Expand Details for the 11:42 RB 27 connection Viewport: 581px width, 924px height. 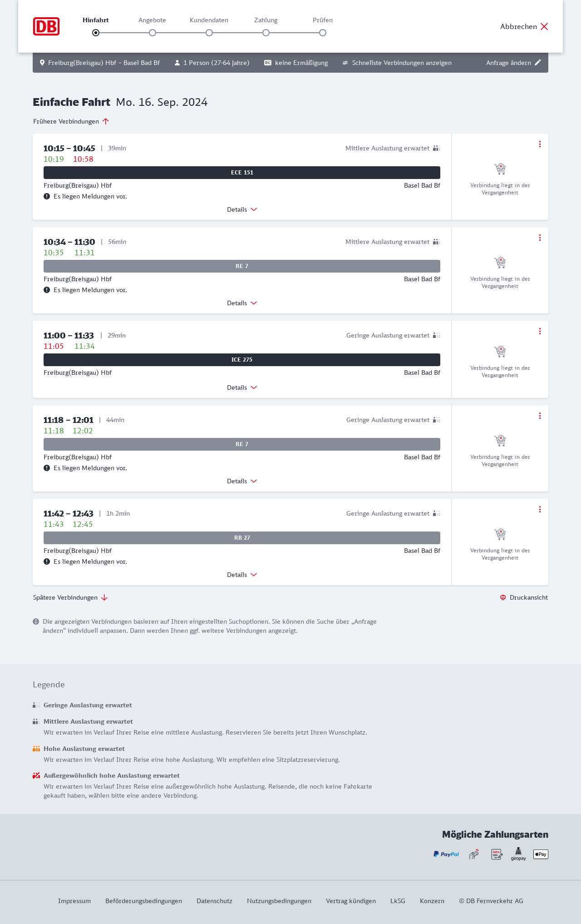click(242, 575)
